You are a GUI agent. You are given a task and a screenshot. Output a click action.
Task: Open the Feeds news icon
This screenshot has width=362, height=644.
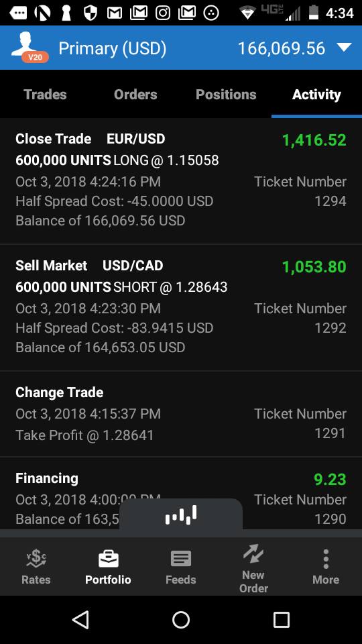coord(180,559)
